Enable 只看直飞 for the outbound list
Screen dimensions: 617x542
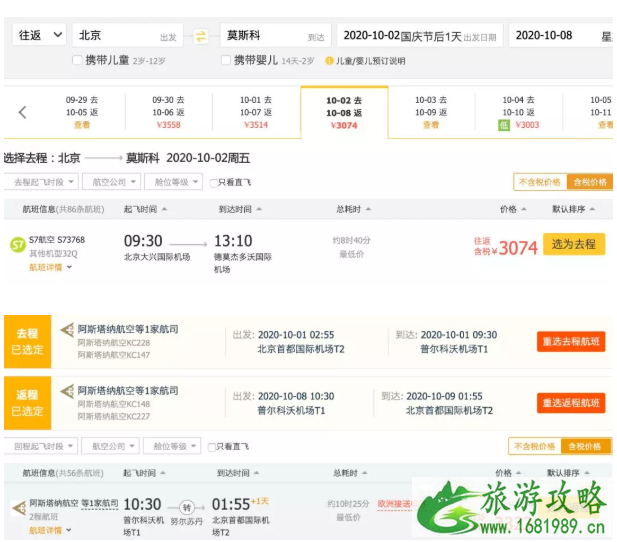214,183
